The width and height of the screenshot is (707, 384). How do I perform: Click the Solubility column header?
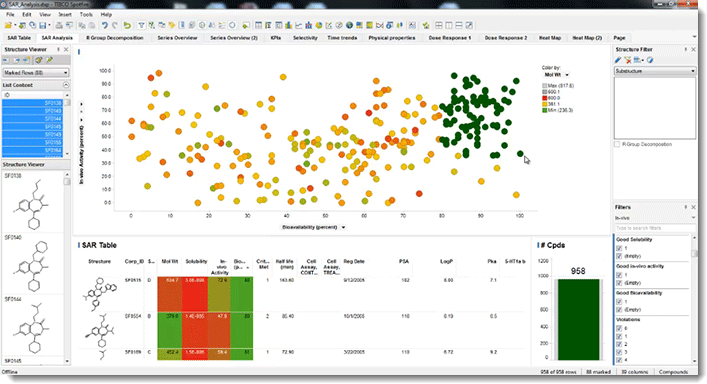[196, 261]
